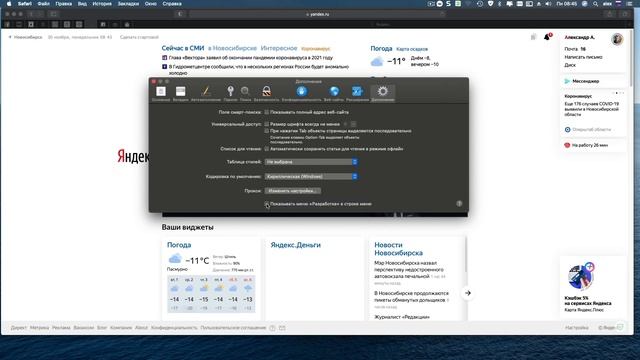The image size is (640, 360).
Task: Open the Диск link in user panel
Action: 570,65
